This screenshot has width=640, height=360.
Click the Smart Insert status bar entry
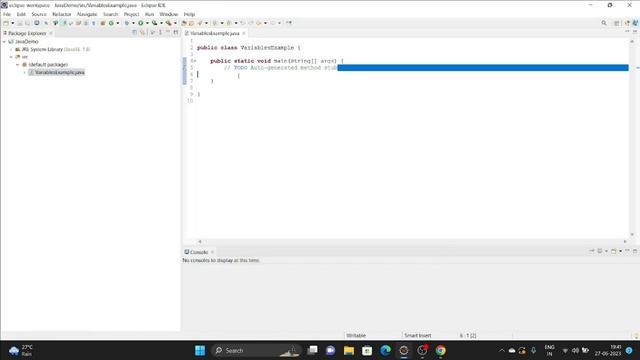418,336
